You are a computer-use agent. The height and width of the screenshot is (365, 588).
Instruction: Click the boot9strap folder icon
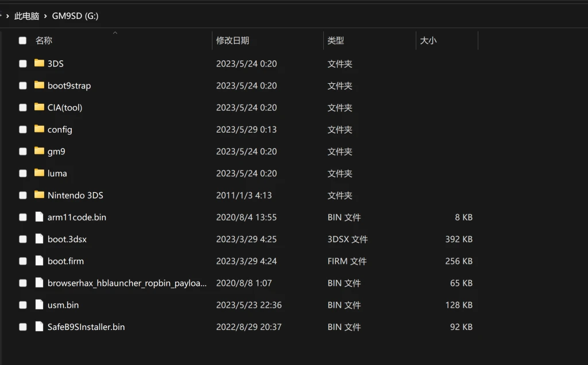[x=39, y=85]
